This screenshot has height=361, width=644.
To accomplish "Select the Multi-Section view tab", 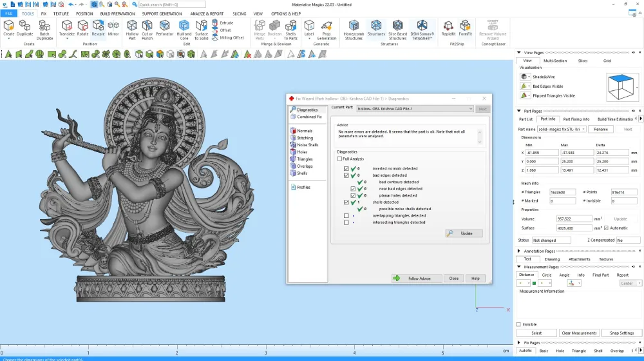I will pyautogui.click(x=555, y=61).
